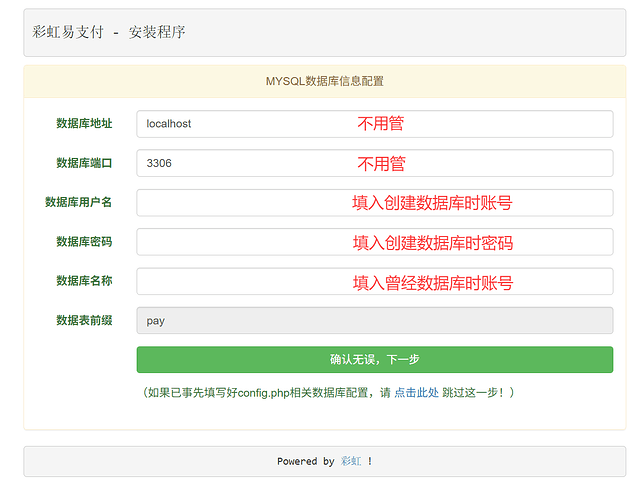644x500 pixels.
Task: Click the 数据表前缀 field containing pay
Action: 374,321
